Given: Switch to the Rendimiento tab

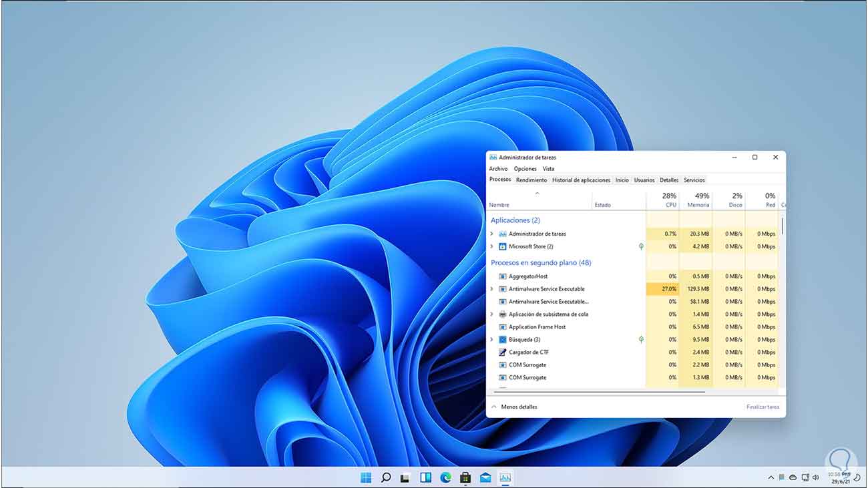Looking at the screenshot, I should click(x=531, y=180).
